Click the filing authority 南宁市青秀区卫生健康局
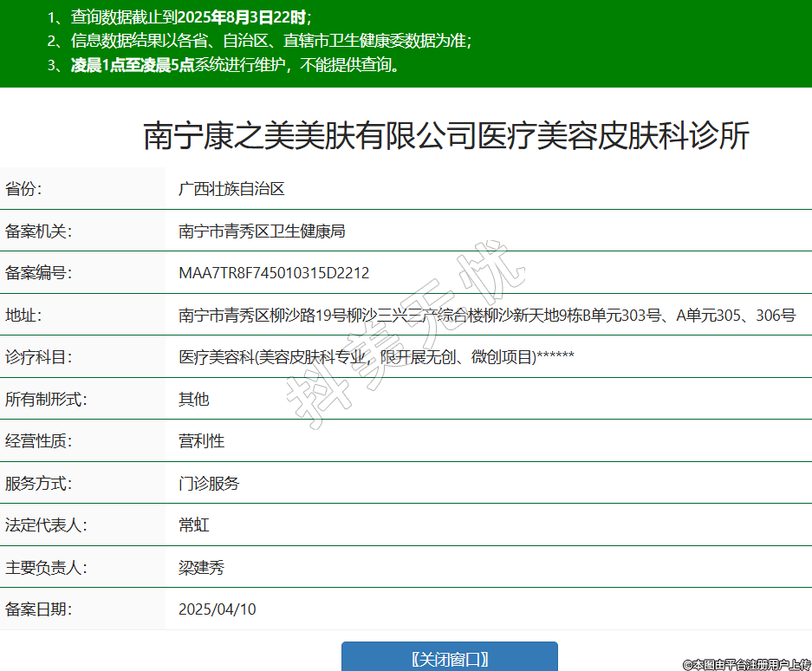812x671 pixels. coord(262,231)
